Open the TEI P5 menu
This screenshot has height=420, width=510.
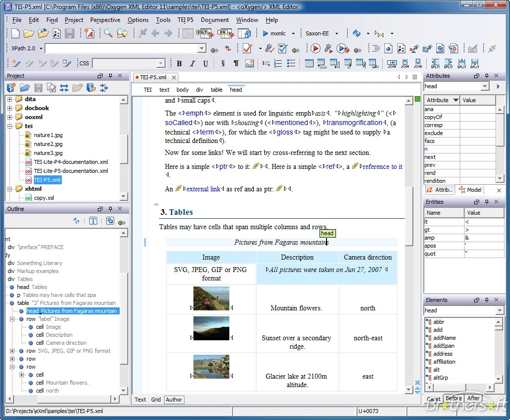[x=185, y=20]
